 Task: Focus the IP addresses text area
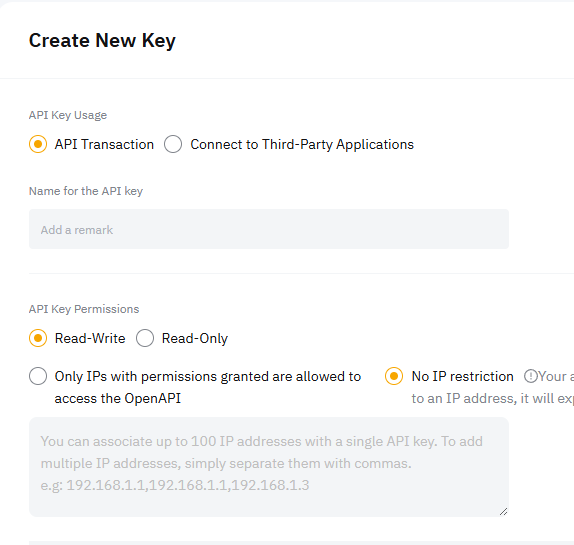coord(269,467)
